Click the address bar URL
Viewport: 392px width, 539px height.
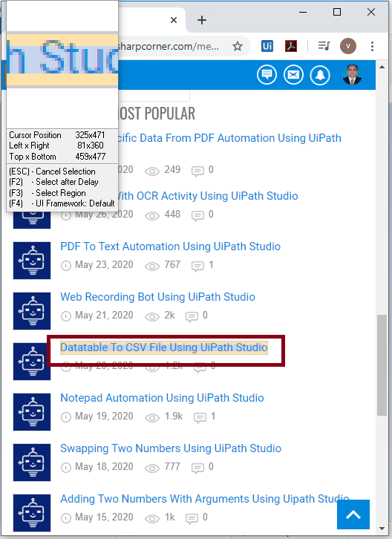pyautogui.click(x=169, y=46)
